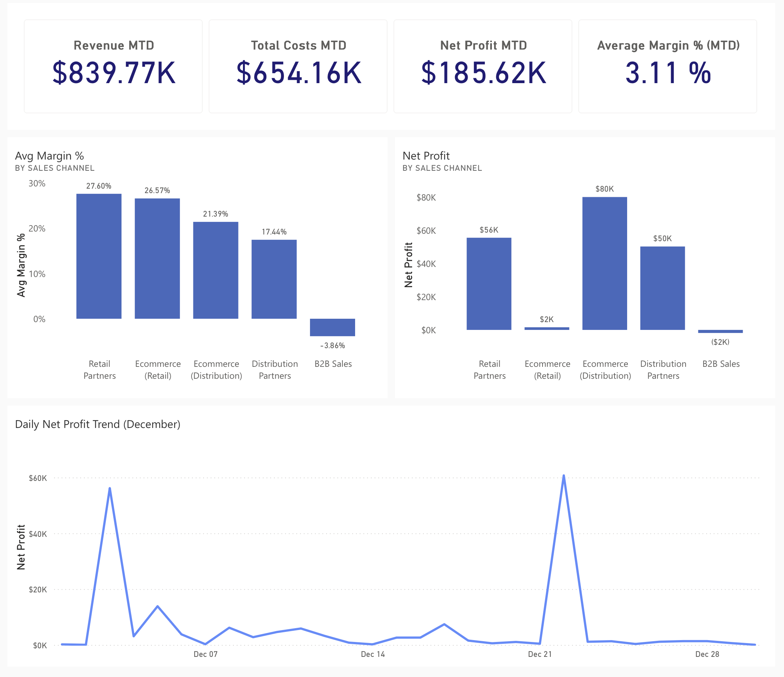Click the Daily Net Profit Trend title
Screen dimensions: 784x677
98,424
